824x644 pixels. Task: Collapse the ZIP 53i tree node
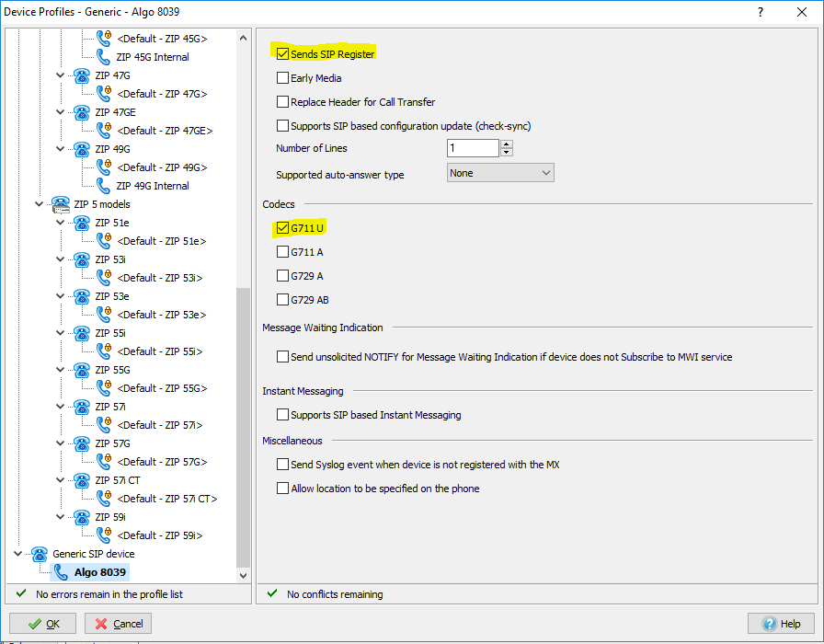(61, 259)
